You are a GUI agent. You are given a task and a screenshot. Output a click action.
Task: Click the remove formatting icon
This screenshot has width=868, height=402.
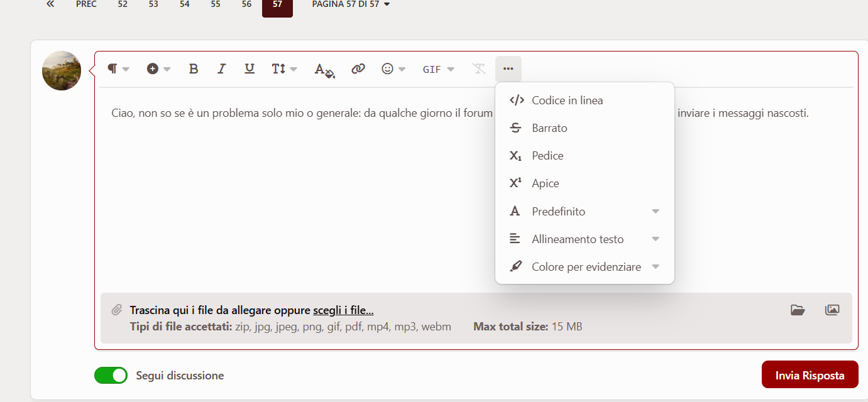pos(480,69)
